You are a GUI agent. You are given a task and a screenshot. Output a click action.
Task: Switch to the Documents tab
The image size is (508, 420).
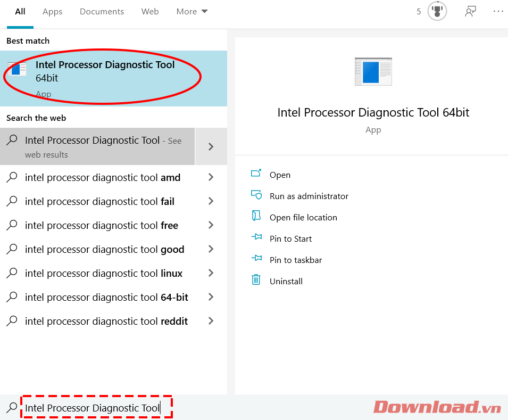click(102, 12)
